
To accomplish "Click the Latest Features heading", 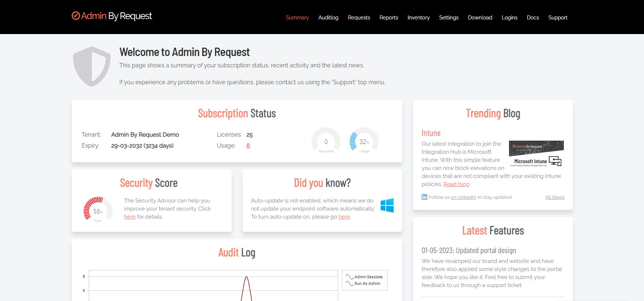I will (x=493, y=231).
